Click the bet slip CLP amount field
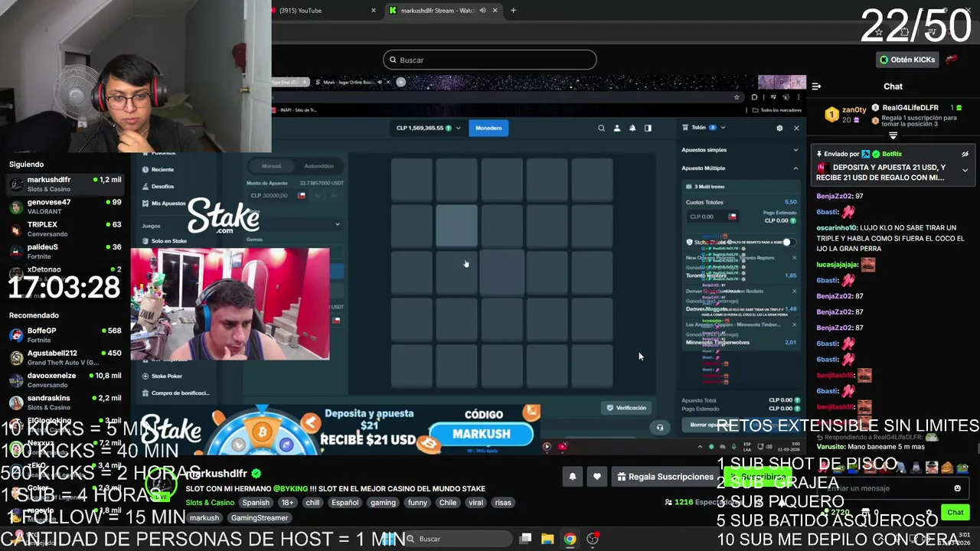The width and height of the screenshot is (980, 551). tap(712, 217)
